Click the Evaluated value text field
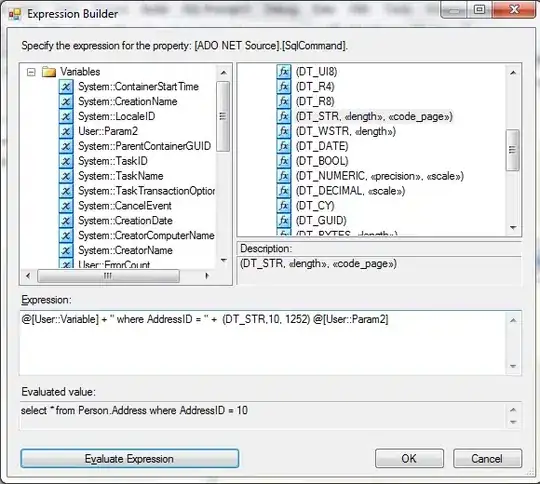The image size is (540, 484). 263,415
